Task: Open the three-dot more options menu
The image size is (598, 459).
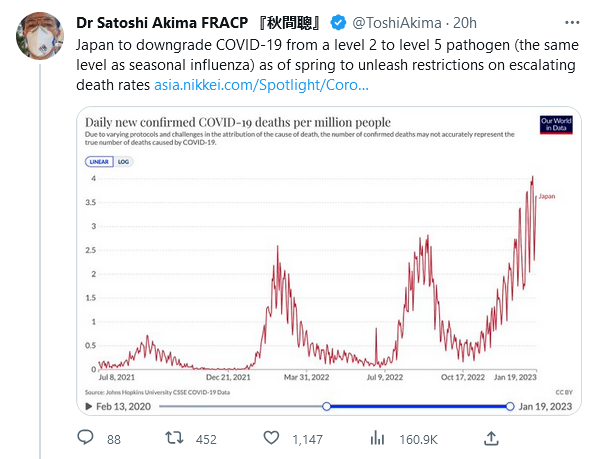Action: (x=572, y=23)
